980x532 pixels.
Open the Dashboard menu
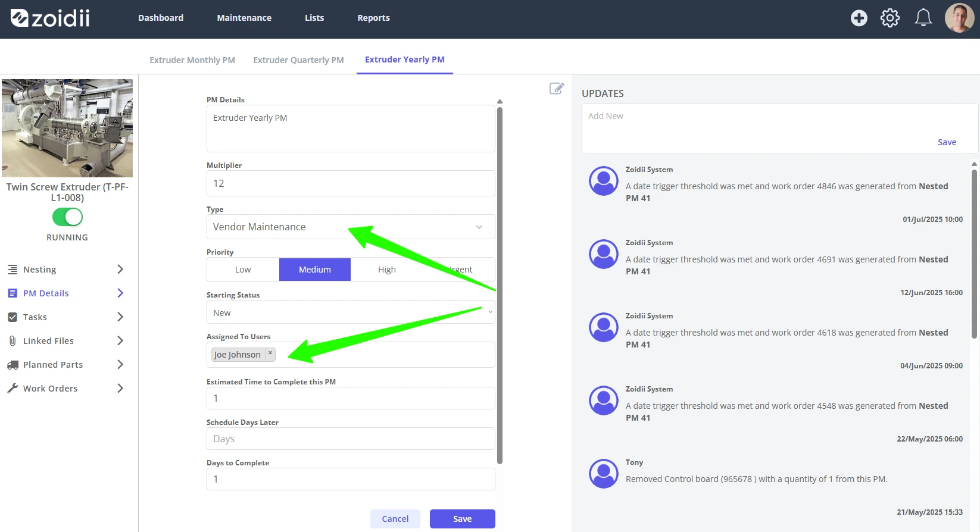point(161,18)
